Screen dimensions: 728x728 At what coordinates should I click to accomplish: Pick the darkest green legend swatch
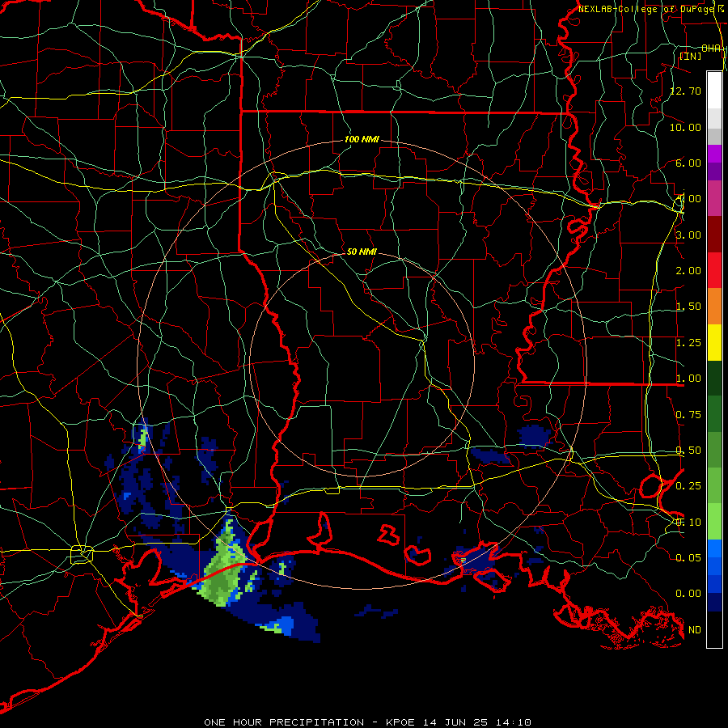pos(714,378)
